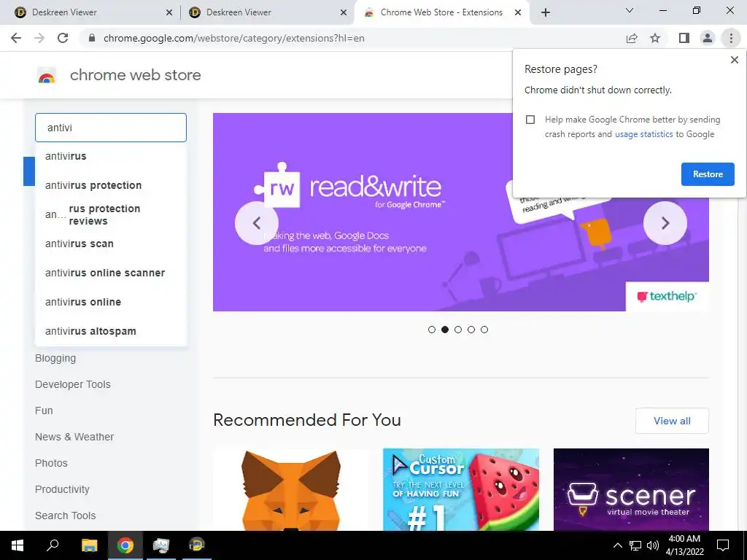Open the Blogging category
747x560 pixels.
55,358
